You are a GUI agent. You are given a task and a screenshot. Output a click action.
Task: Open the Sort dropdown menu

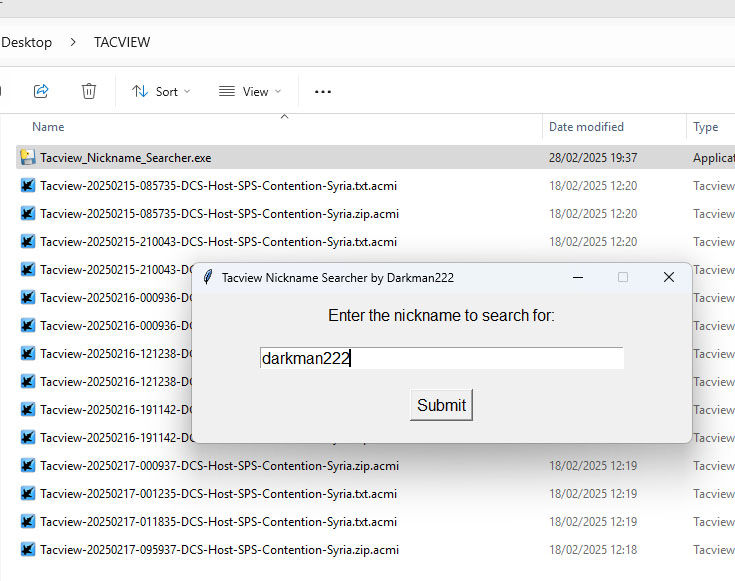pos(161,91)
